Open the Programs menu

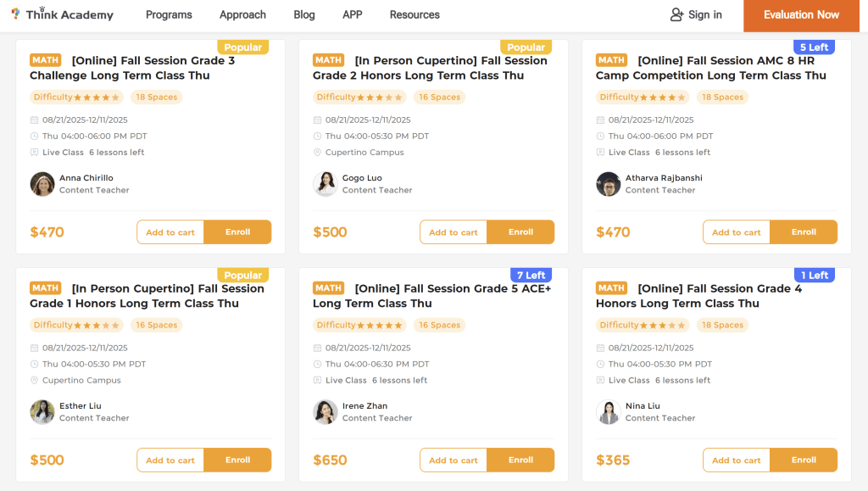(169, 14)
